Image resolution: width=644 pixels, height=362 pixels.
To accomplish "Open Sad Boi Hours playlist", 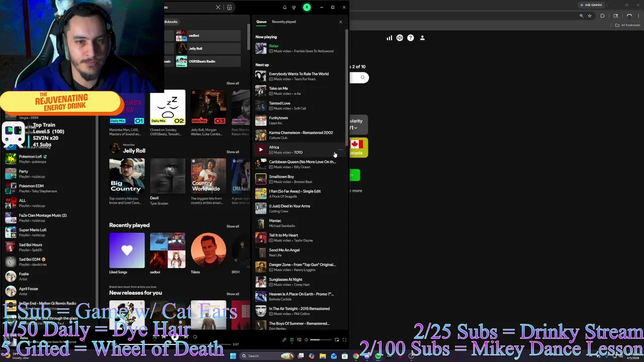I will pyautogui.click(x=49, y=247).
